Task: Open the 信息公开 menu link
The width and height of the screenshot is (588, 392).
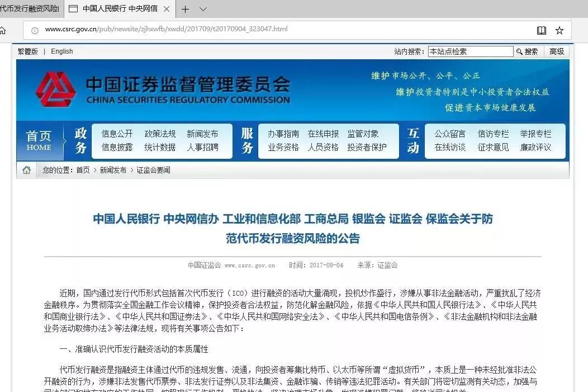Action: pos(117,134)
